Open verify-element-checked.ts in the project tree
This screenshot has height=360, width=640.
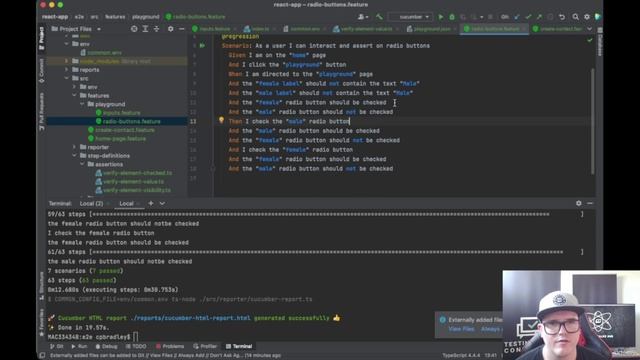point(137,173)
